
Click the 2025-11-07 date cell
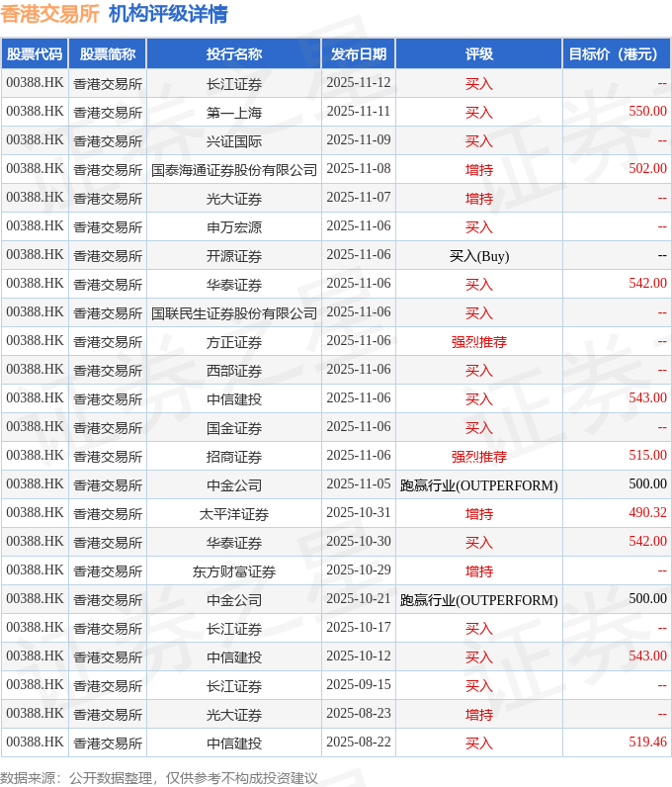click(x=359, y=197)
